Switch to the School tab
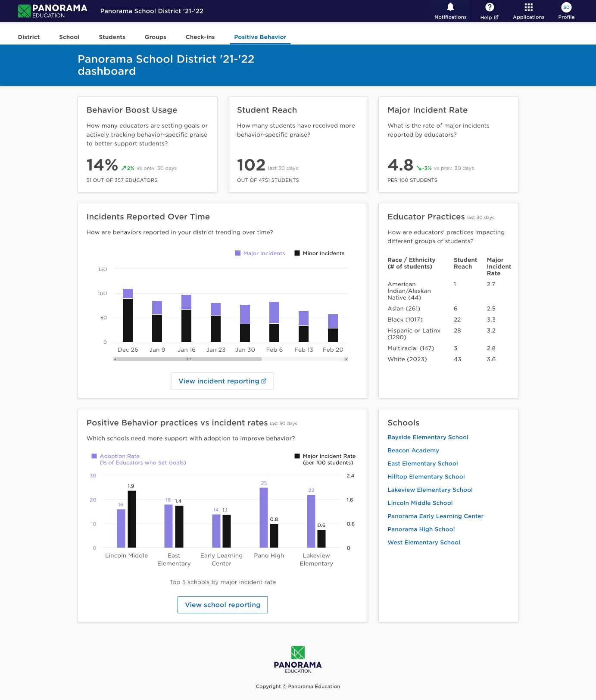 tap(69, 37)
